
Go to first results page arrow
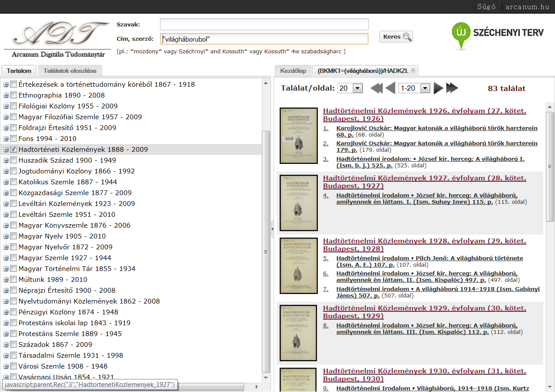[376, 88]
